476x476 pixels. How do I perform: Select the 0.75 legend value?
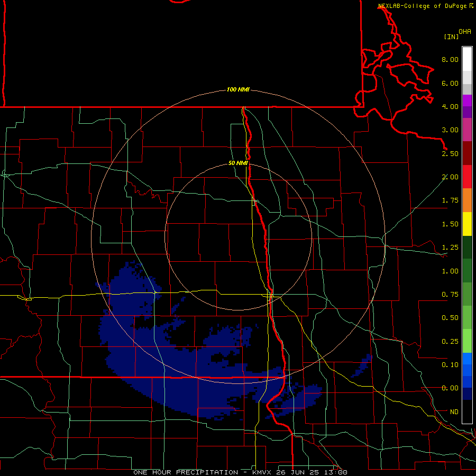[x=450, y=295]
